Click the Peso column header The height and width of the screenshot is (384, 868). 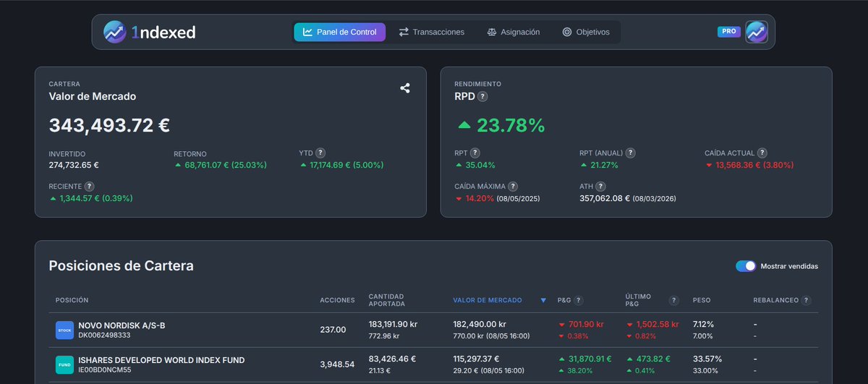click(x=702, y=300)
